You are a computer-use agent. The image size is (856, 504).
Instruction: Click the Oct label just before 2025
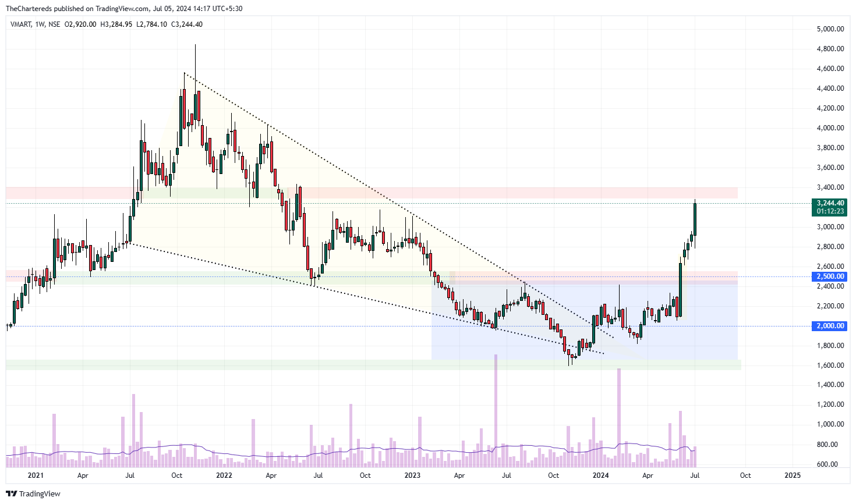(745, 475)
